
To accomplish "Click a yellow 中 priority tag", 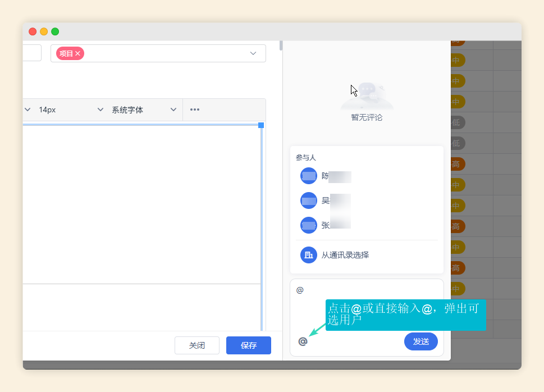I will click(x=456, y=185).
